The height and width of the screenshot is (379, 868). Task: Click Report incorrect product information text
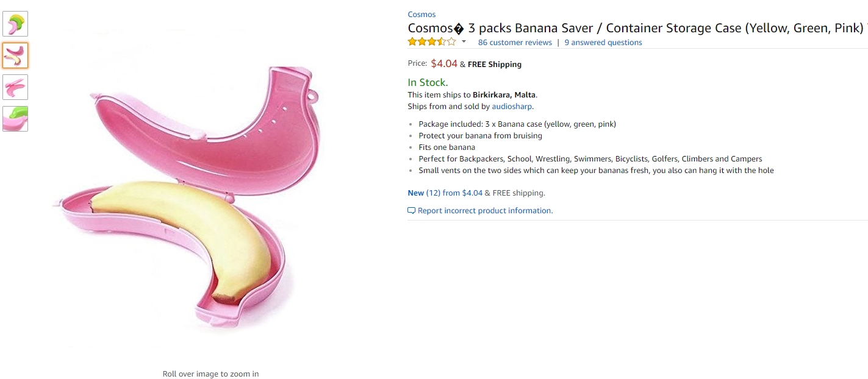pos(485,211)
